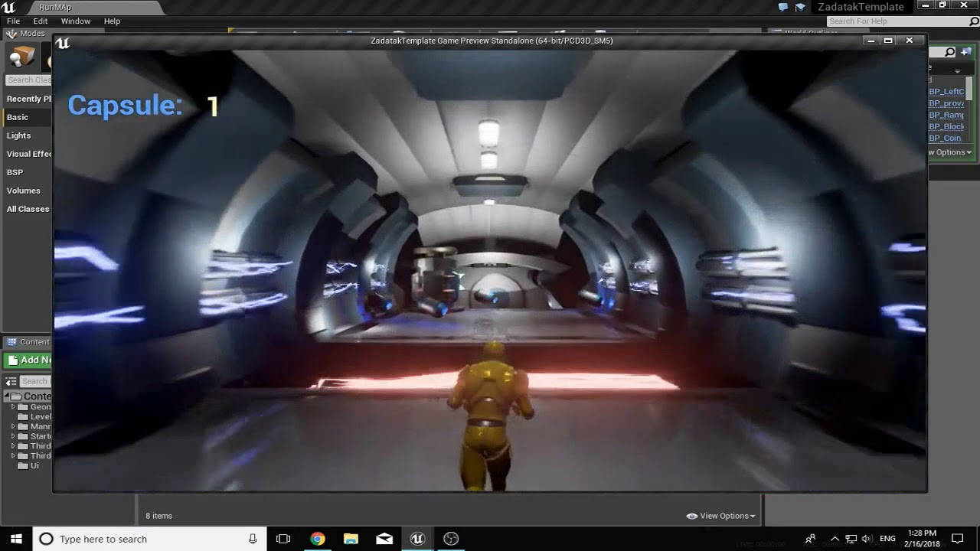
Task: Select the Modes panel tab
Action: pos(27,34)
